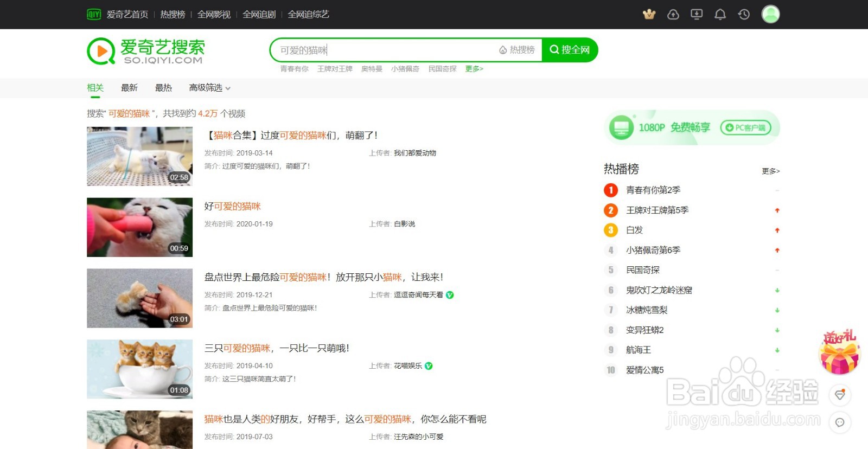Open ranking item 民国奇探
Viewport: 868px width, 449px height.
click(x=642, y=270)
